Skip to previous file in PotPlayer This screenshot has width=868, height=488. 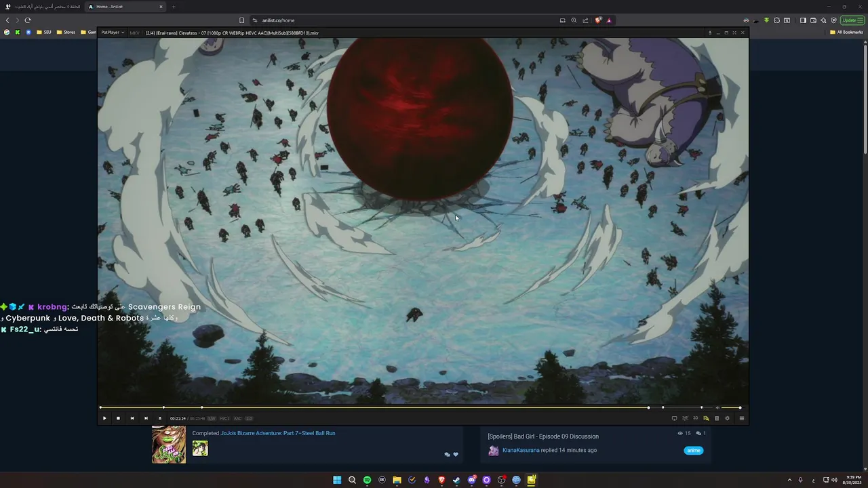(132, 418)
